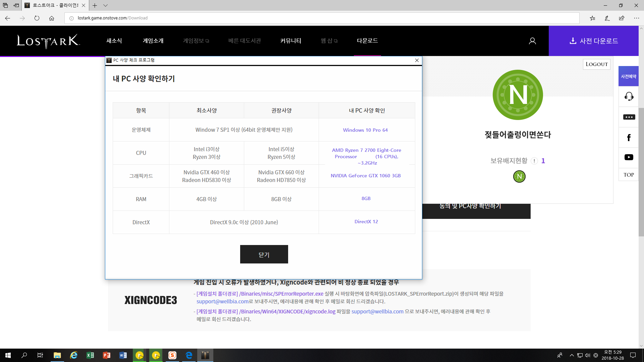Open the YouTube sidebar icon
Viewport: 644px width, 362px height.
click(x=629, y=157)
